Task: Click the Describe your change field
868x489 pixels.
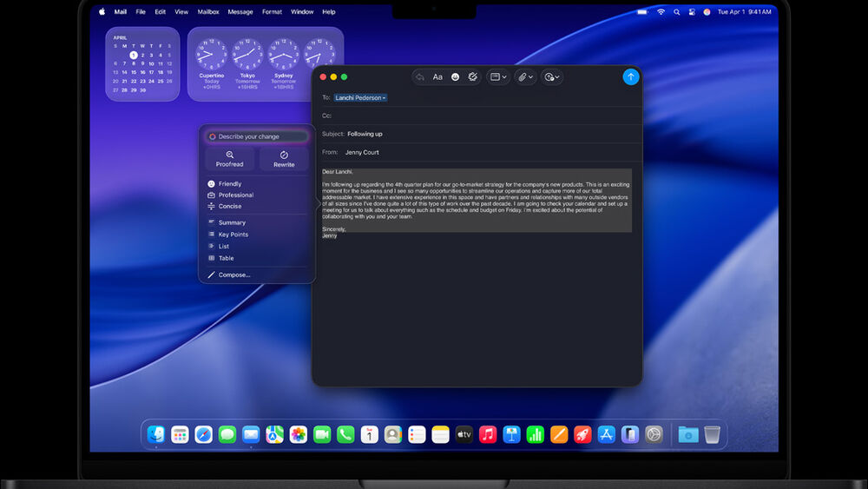Action: point(260,136)
